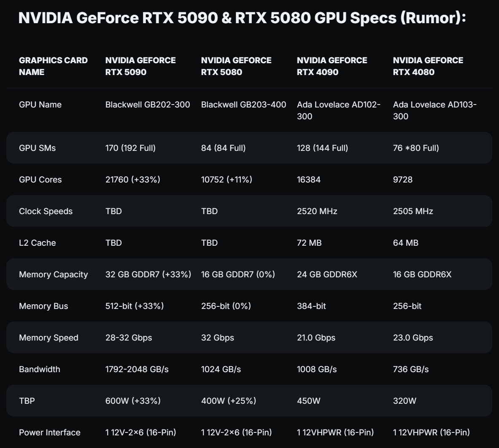Select the NVIDIA GeForce RTX 4080 column header
499x448 pixels.
(428, 66)
